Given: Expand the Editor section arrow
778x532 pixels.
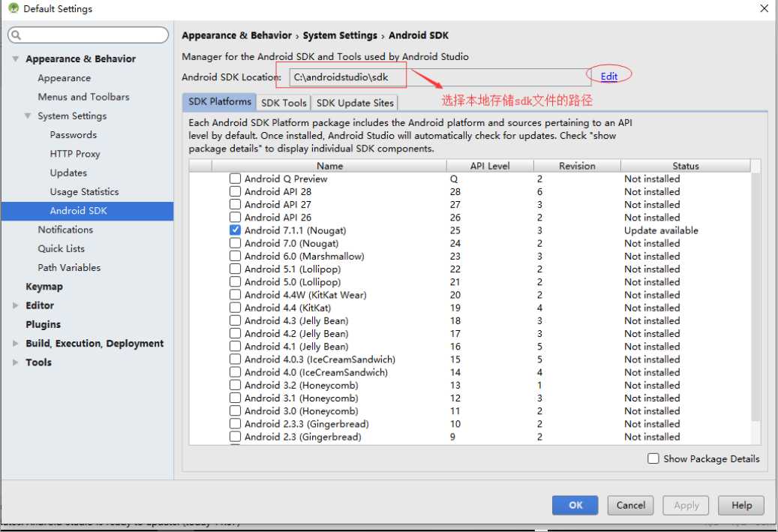Looking at the screenshot, I should point(16,305).
